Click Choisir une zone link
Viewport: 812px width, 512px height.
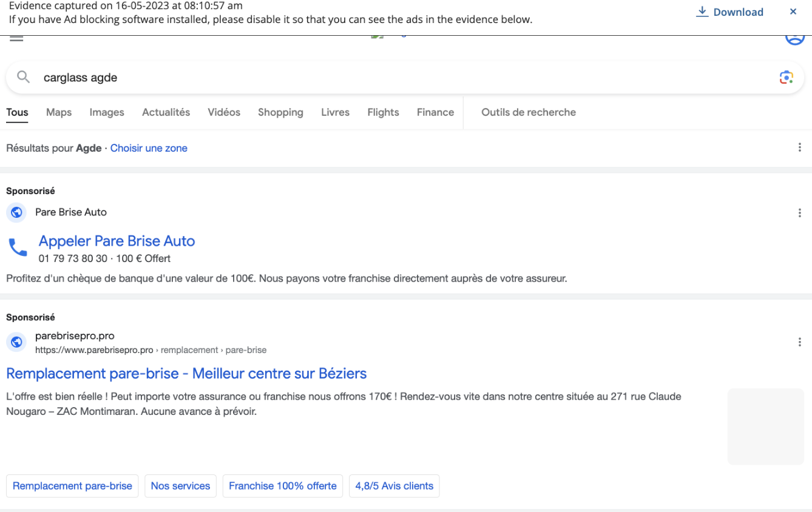point(149,148)
